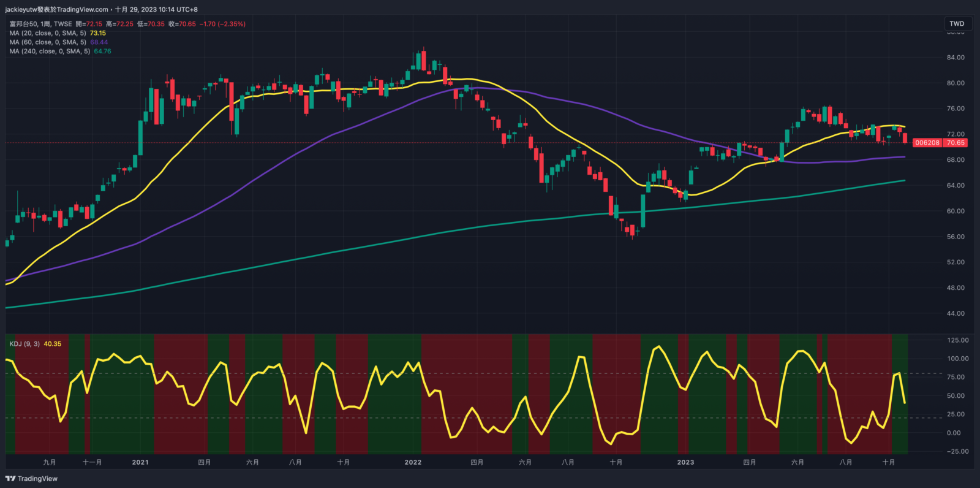Image resolution: width=980 pixels, height=488 pixels.
Task: Click the 2021 label on time axis
Action: point(140,462)
